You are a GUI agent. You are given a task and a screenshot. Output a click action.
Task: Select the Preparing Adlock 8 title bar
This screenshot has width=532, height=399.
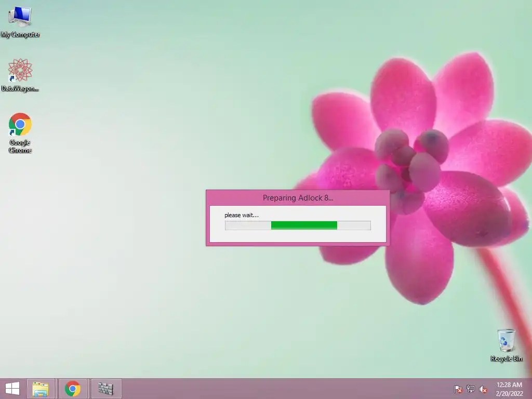point(298,198)
